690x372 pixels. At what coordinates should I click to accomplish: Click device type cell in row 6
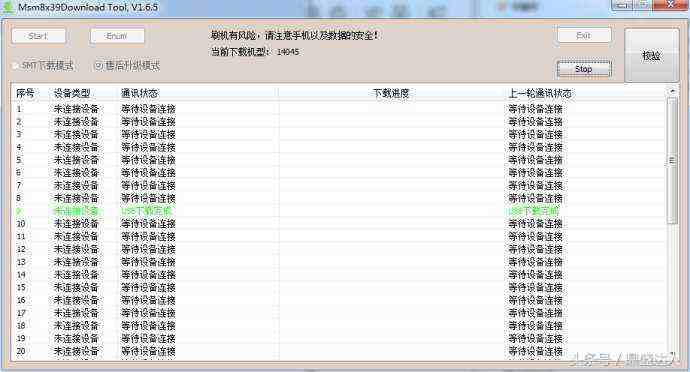point(76,173)
